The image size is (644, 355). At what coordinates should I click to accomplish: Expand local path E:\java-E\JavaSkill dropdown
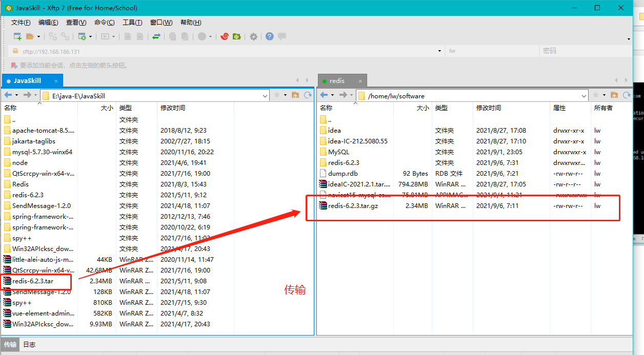pos(265,96)
